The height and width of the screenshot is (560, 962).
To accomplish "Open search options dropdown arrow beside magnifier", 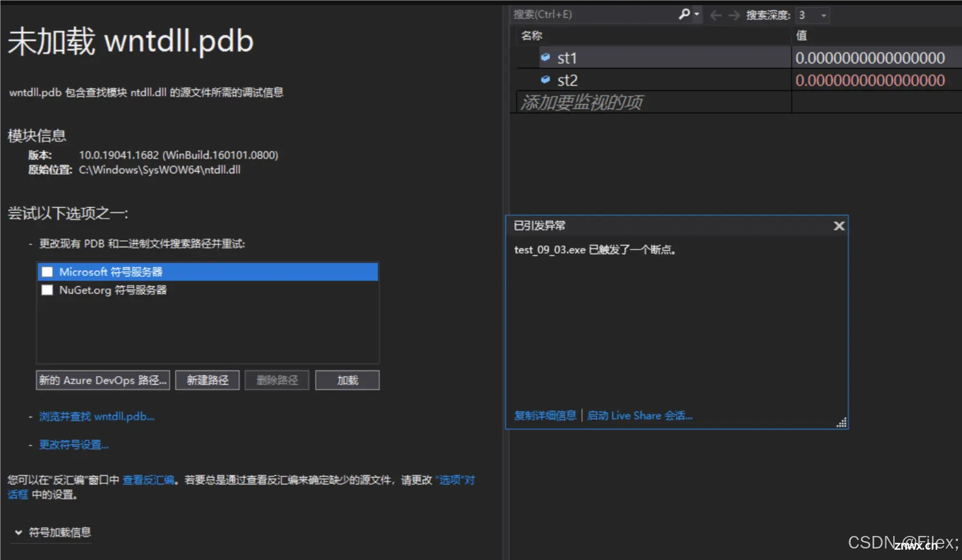I will [697, 15].
